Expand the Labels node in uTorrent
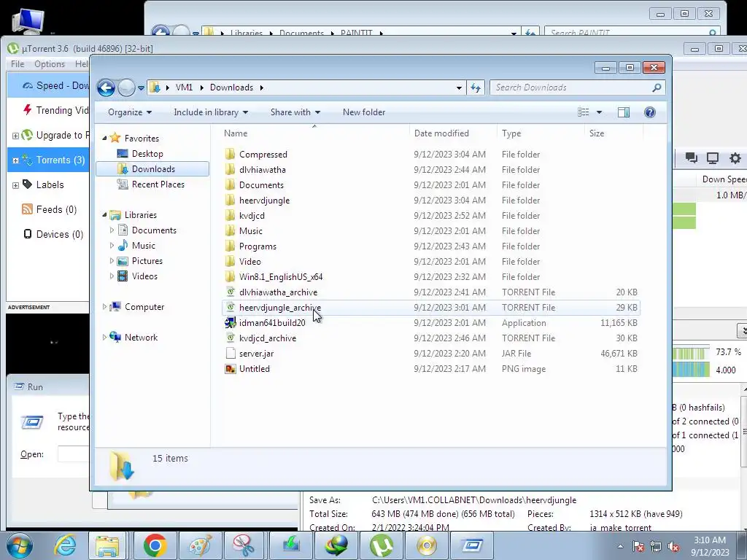 point(15,184)
